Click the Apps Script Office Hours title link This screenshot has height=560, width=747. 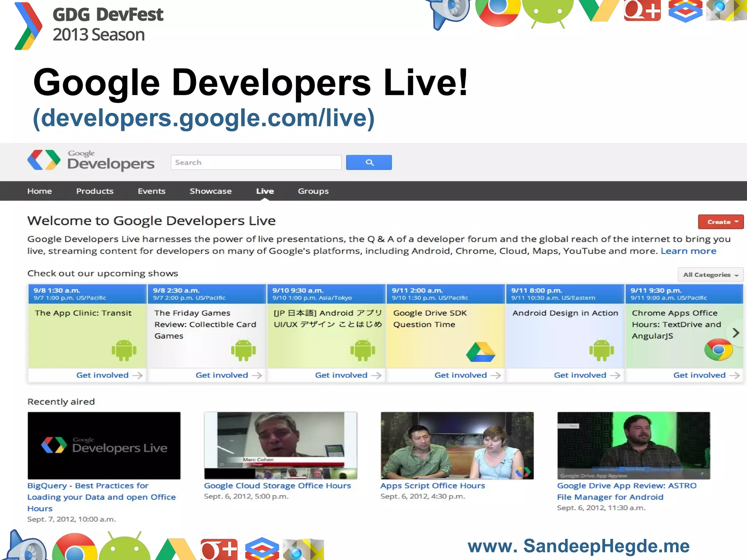433,486
